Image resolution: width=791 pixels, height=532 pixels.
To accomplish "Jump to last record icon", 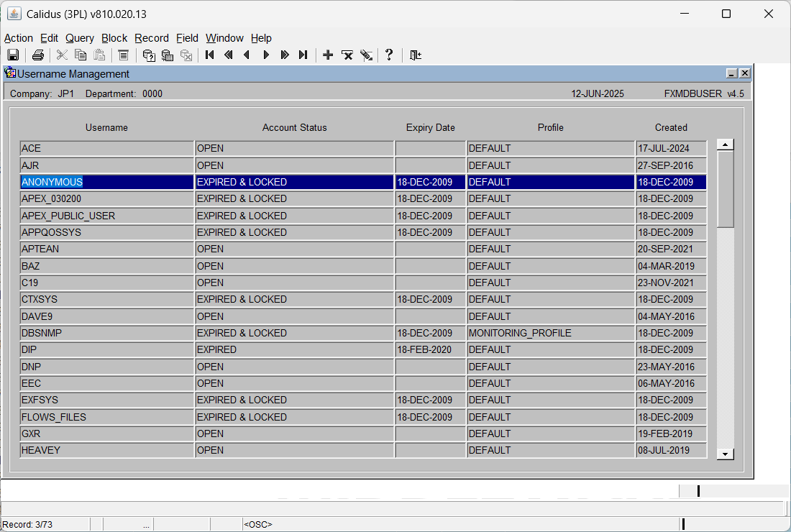I will pyautogui.click(x=303, y=55).
